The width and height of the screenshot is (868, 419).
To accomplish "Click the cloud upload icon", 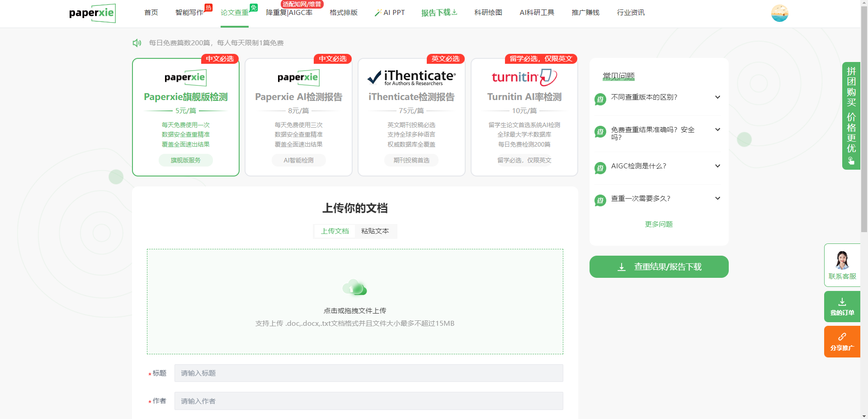I will tap(355, 288).
